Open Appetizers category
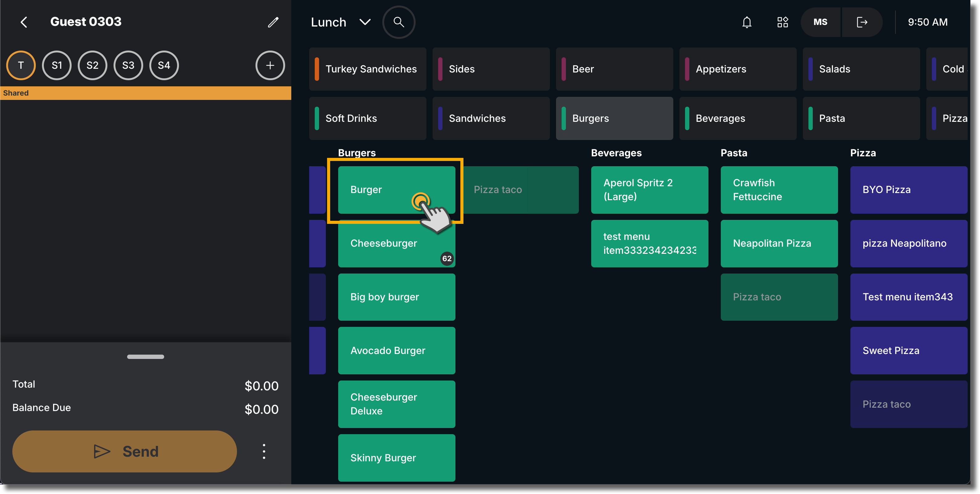The image size is (980, 494). [738, 69]
